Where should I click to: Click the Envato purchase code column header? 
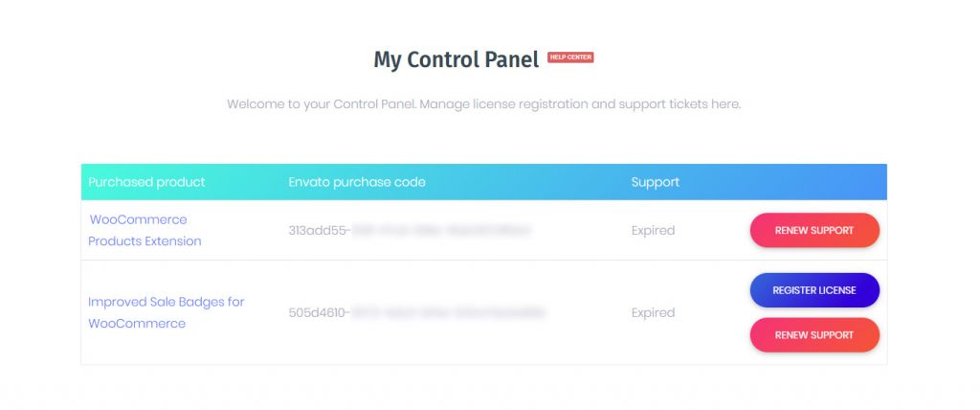pyautogui.click(x=357, y=182)
